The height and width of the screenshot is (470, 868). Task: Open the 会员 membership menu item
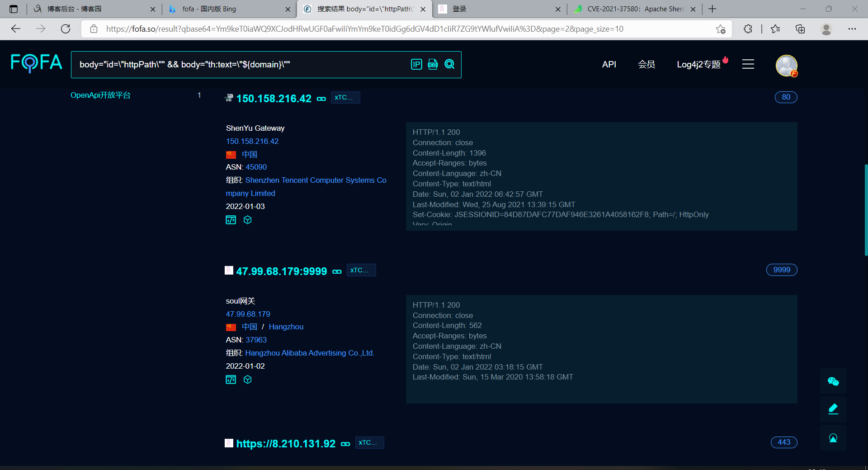tap(646, 64)
